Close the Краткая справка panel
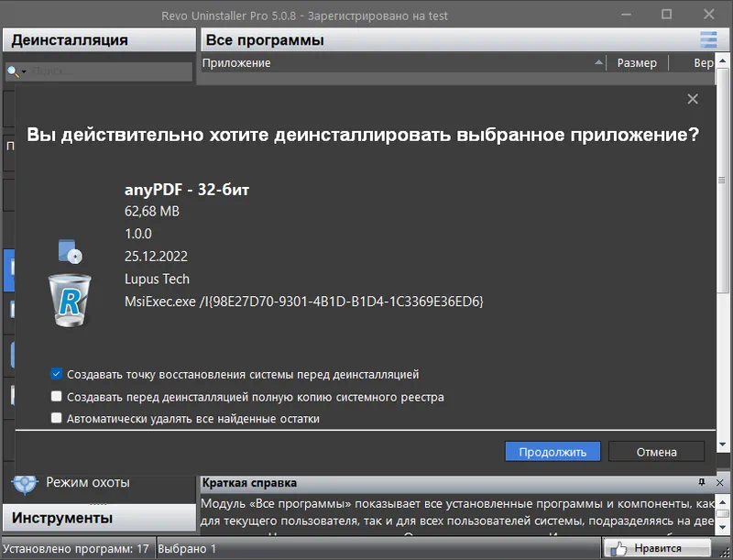The width and height of the screenshot is (733, 560). point(720,482)
